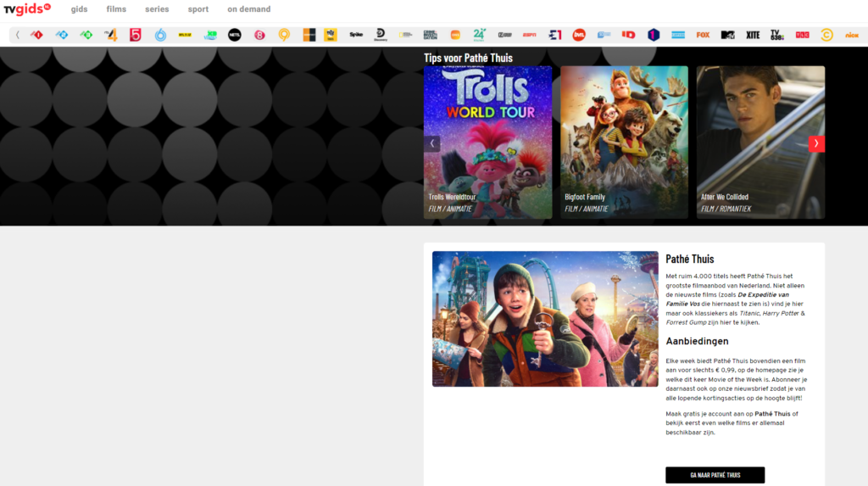Open the on demand menu item
Viewport: 868px width, 486px height.
pyautogui.click(x=249, y=8)
